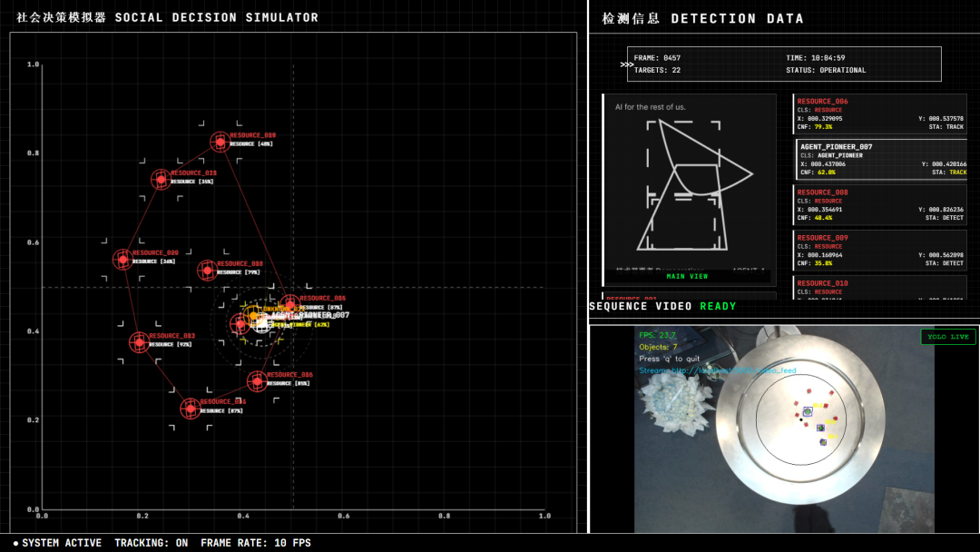980x552 pixels.
Task: Click the FPS: 23.7 overlay text
Action: [658, 336]
